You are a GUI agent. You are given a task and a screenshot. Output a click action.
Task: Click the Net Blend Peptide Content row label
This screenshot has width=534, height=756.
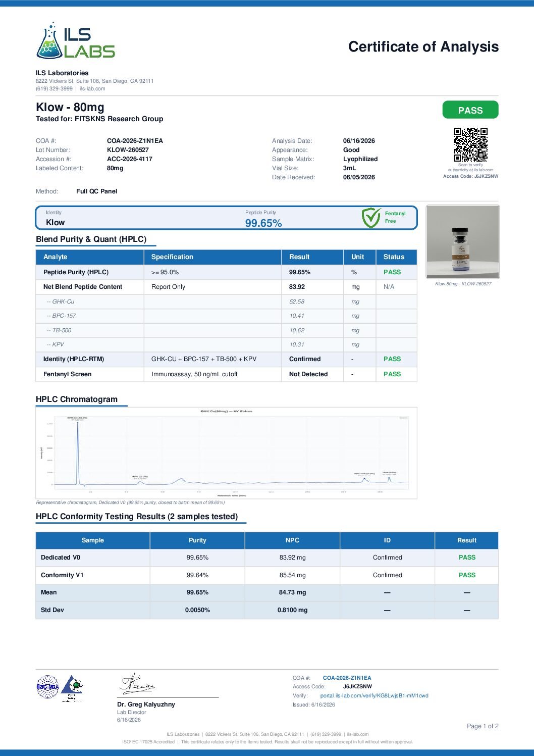coord(83,286)
